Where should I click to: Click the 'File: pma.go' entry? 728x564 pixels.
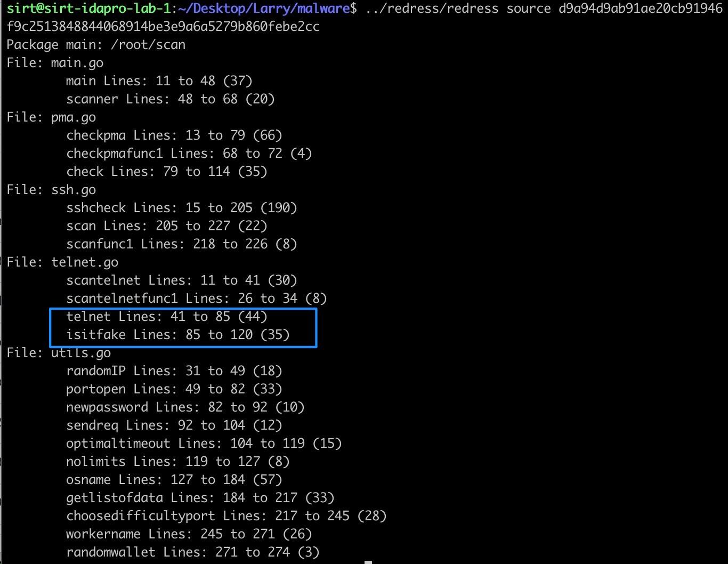(x=51, y=117)
